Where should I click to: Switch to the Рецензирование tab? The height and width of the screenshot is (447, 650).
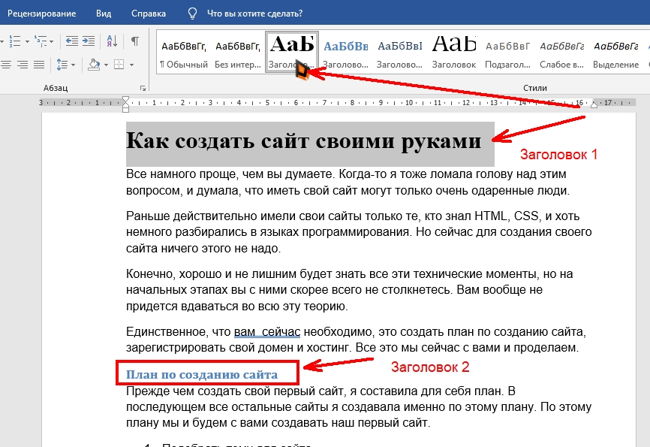[41, 14]
